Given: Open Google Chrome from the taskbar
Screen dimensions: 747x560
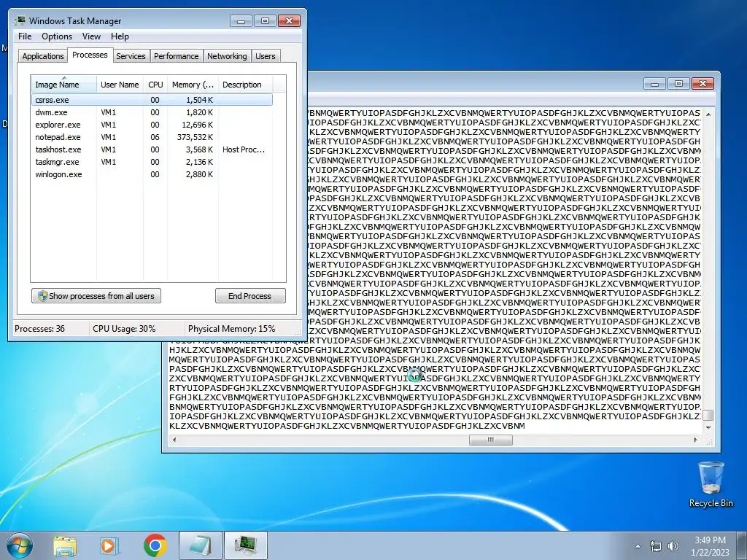Looking at the screenshot, I should pyautogui.click(x=155, y=545).
